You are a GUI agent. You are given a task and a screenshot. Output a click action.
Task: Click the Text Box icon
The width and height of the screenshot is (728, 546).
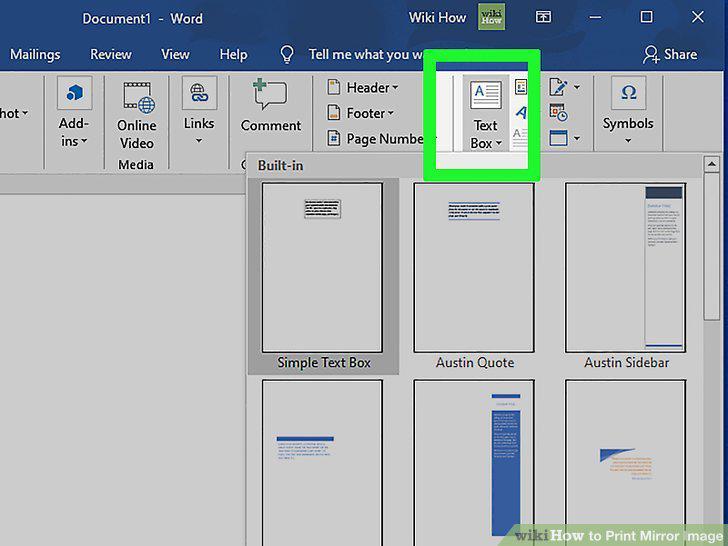[x=486, y=95]
